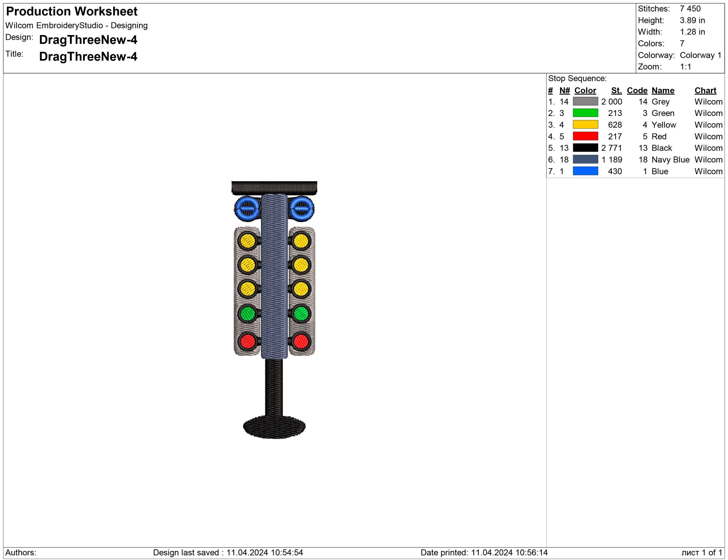Select the Blue thread swatch
The height and width of the screenshot is (560, 728).
(x=585, y=171)
